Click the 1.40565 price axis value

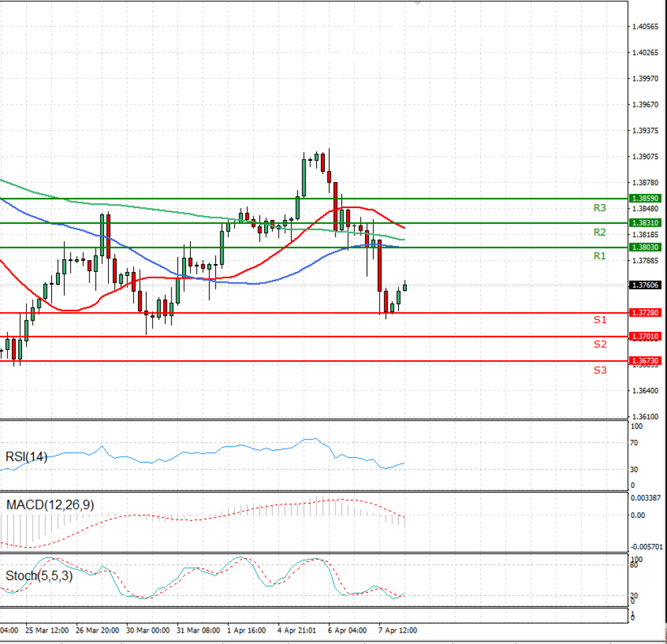(645, 27)
